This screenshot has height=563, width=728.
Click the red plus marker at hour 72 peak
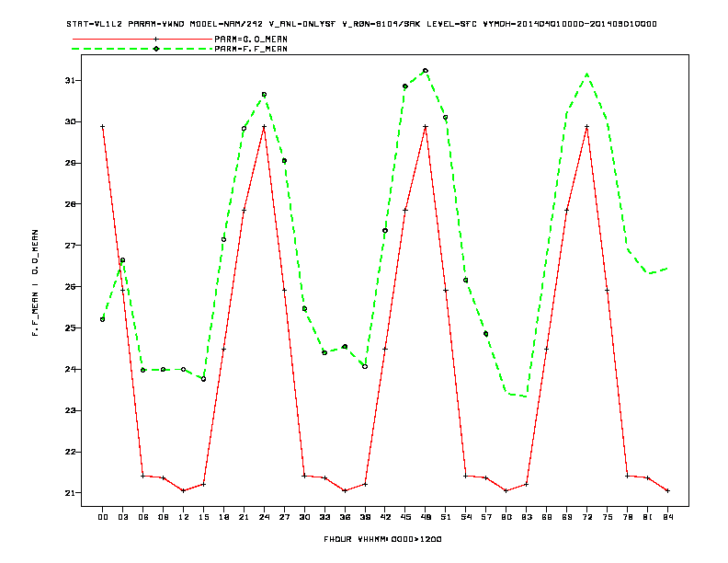(586, 126)
